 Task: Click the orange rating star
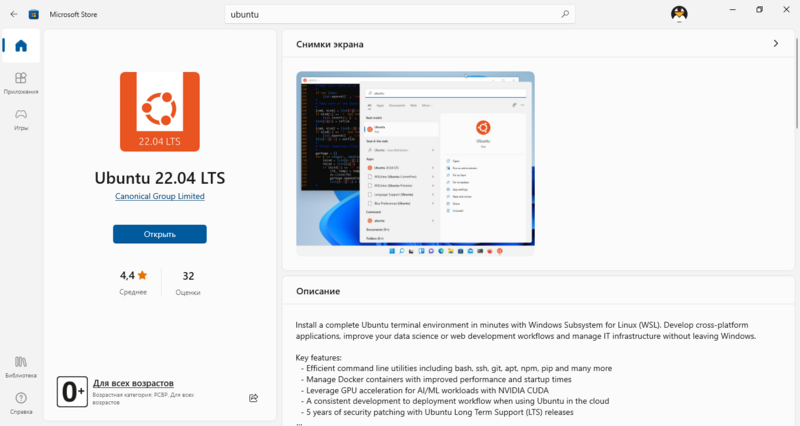pos(142,275)
